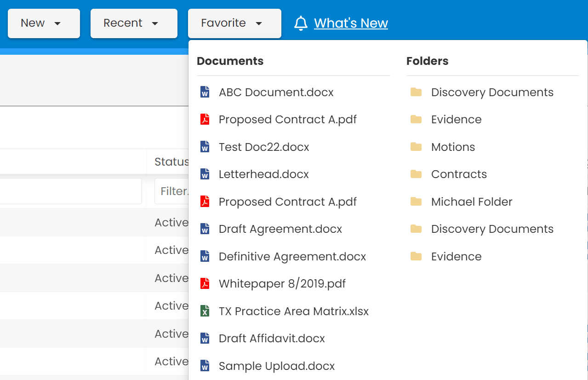This screenshot has height=380, width=588.
Task: Click the Word icon beside Sample Upload.docx
Action: 205,366
